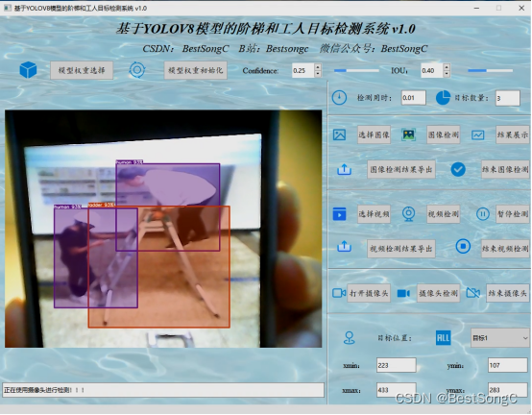Click the outlined camera icon beside 打开摄像头
The image size is (532, 415).
coord(339,293)
